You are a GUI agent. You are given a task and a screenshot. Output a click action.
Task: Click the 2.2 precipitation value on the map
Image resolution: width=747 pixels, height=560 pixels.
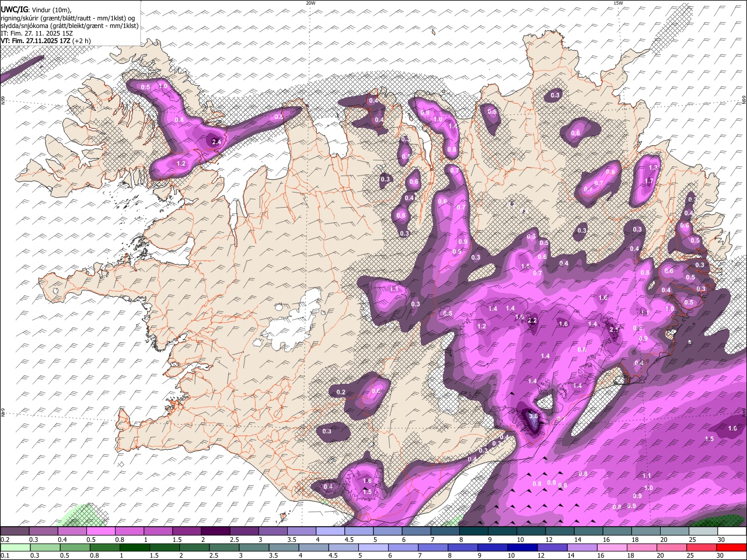pos(532,321)
